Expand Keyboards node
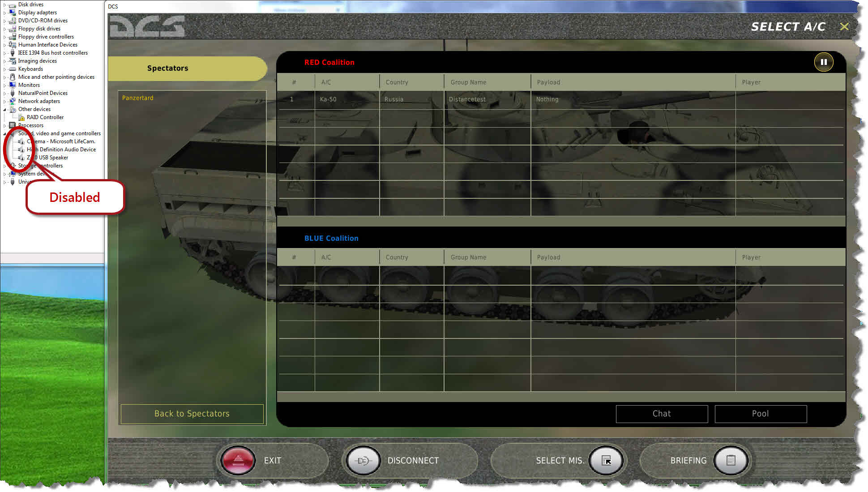The width and height of the screenshot is (868, 492). click(5, 69)
